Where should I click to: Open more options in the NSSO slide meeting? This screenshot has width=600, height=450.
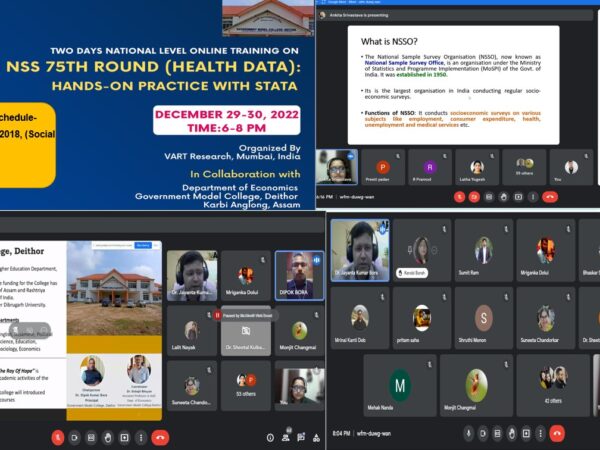[x=533, y=197]
